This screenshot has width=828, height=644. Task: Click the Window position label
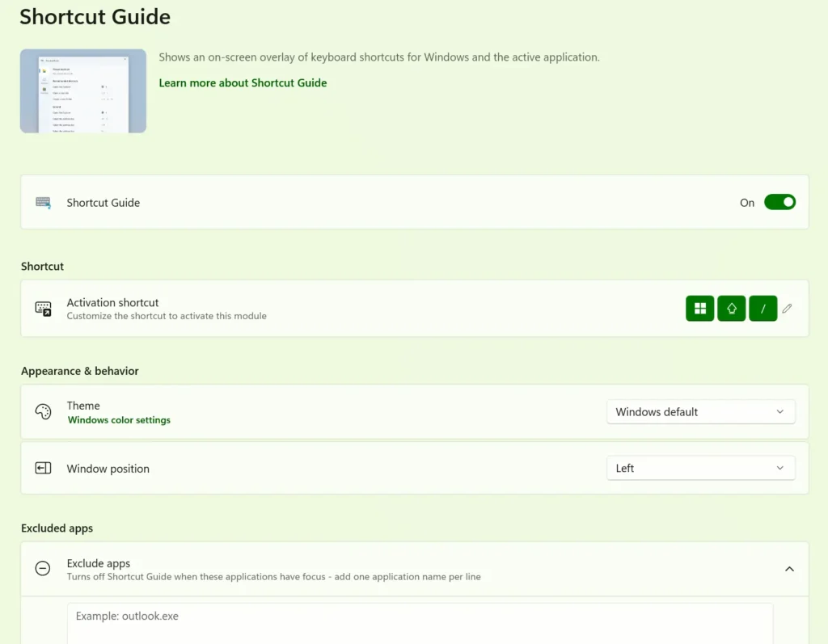tap(108, 469)
